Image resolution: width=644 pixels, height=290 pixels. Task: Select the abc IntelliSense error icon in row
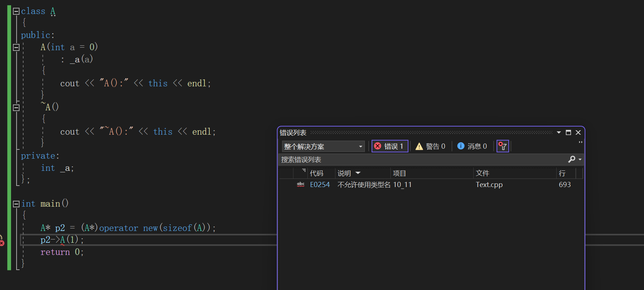point(301,184)
